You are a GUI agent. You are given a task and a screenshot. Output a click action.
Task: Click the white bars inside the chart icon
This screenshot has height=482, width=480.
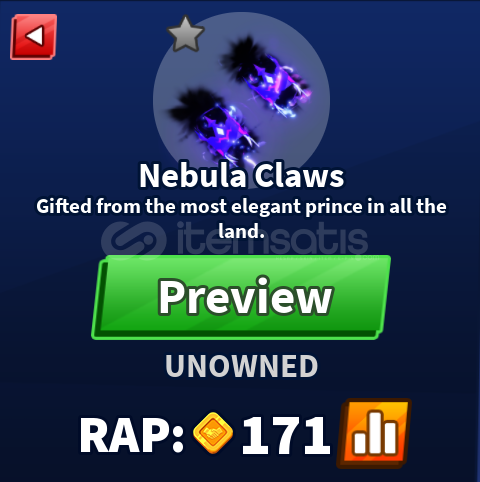(376, 433)
